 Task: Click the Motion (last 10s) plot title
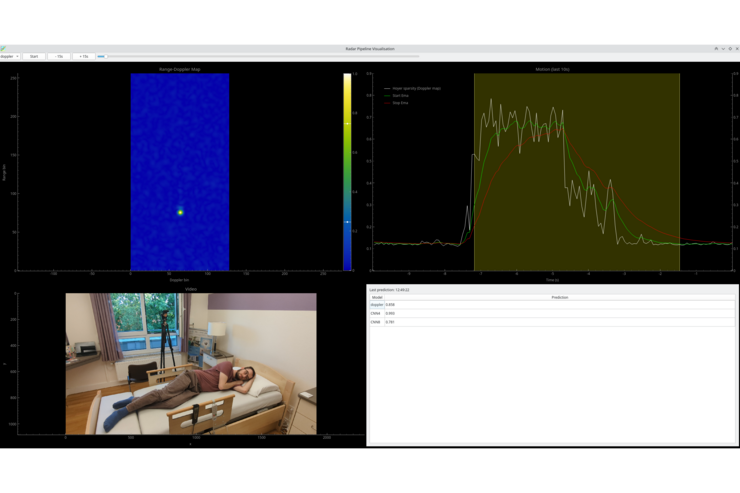552,69
